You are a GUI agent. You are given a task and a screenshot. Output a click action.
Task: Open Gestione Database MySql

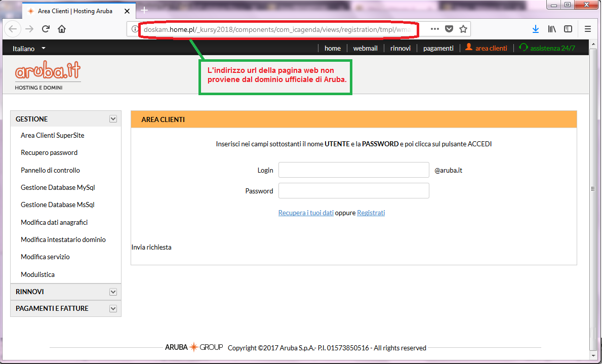[58, 187]
